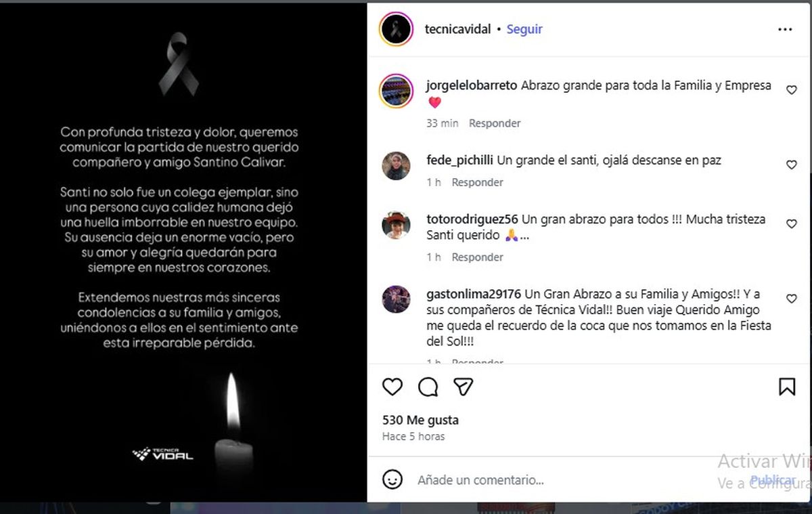Open the emoji picker smiley icon

click(x=392, y=479)
